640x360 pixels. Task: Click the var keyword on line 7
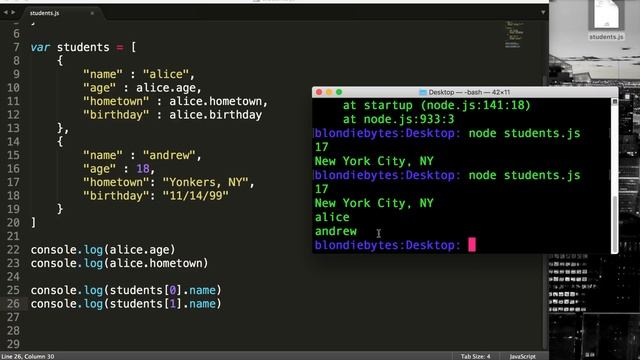tap(40, 47)
